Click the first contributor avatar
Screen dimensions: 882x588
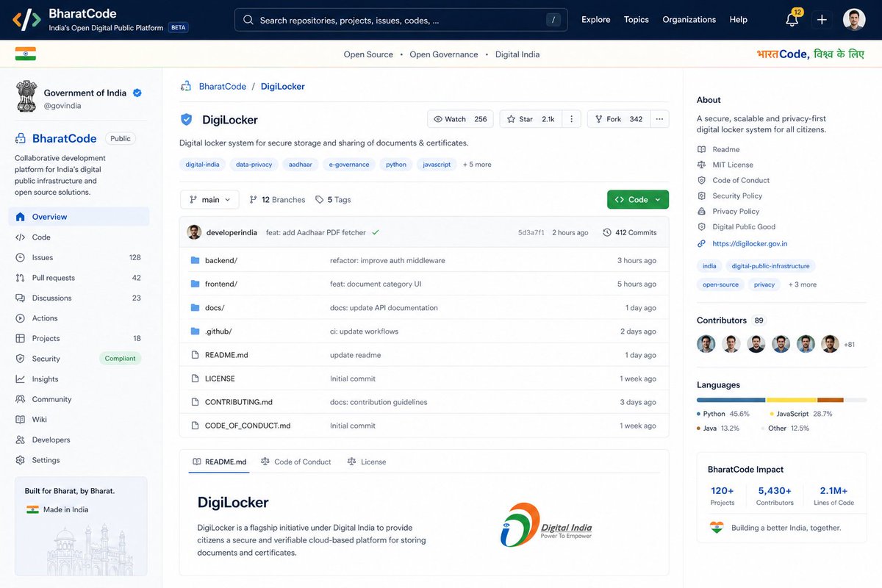pos(706,344)
